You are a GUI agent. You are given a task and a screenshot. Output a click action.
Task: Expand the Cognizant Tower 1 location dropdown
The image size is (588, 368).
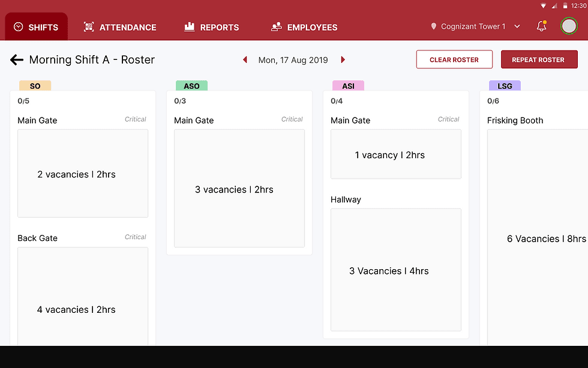517,26
